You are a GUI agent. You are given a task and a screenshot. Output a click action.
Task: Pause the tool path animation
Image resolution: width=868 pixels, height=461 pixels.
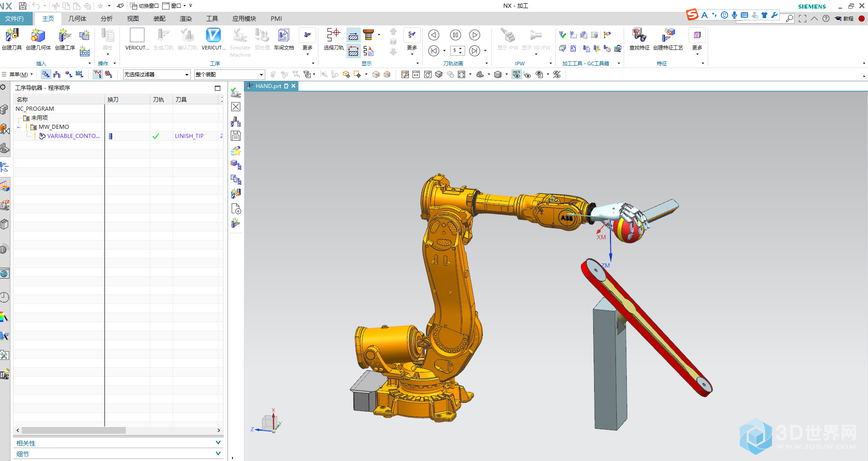click(x=455, y=35)
